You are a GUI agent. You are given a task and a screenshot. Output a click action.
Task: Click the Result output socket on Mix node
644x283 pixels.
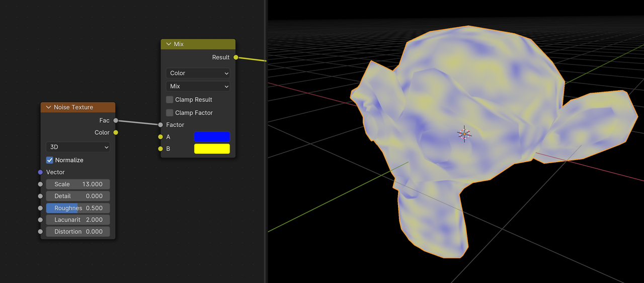point(235,57)
